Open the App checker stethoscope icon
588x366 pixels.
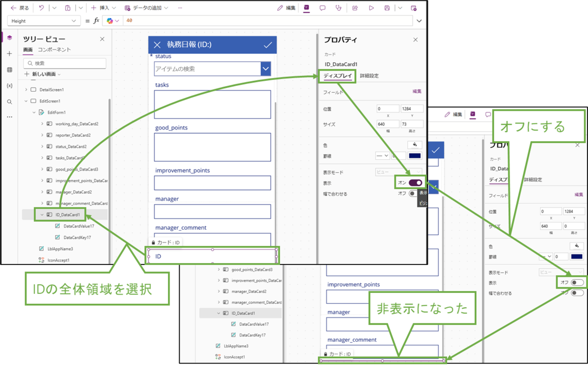coord(338,8)
